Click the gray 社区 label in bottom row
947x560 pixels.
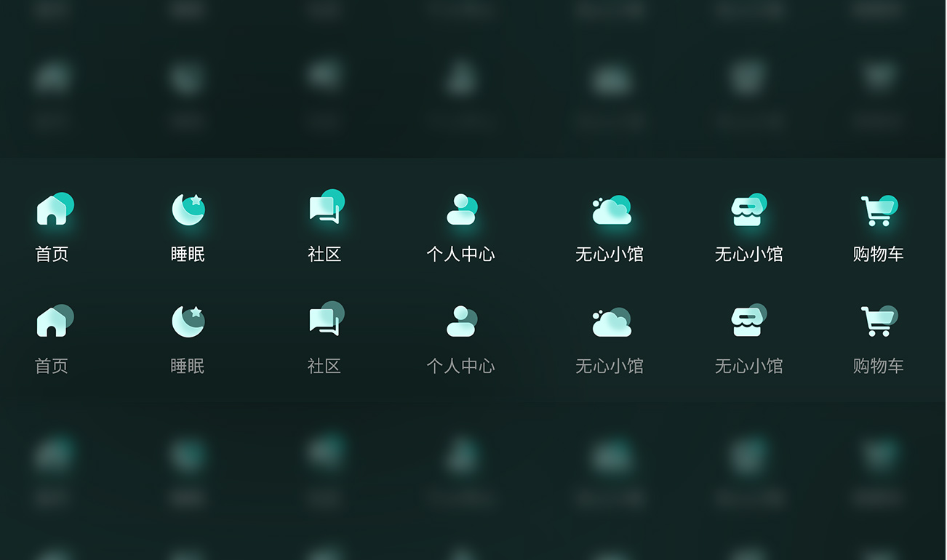[x=324, y=366]
